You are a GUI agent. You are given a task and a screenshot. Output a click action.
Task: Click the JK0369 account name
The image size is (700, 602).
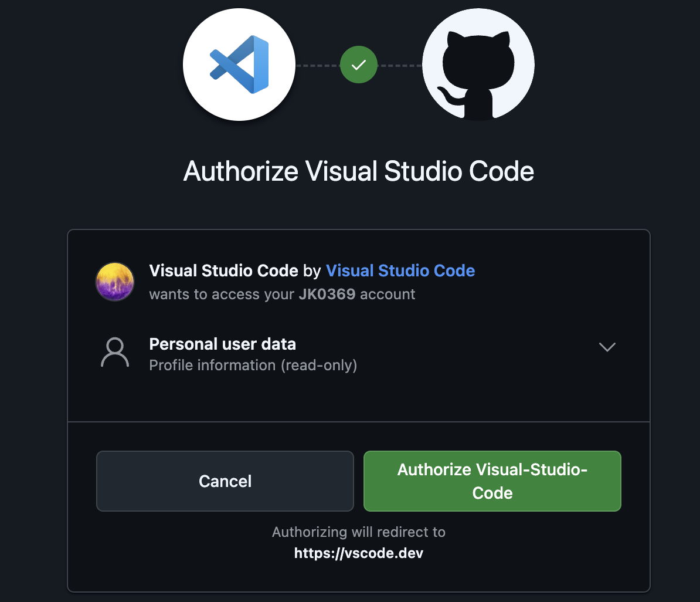327,294
